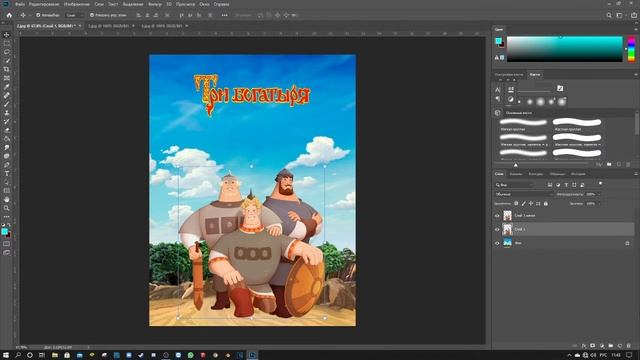Open File Explorer from taskbar
640x360 pixels.
pos(55,356)
